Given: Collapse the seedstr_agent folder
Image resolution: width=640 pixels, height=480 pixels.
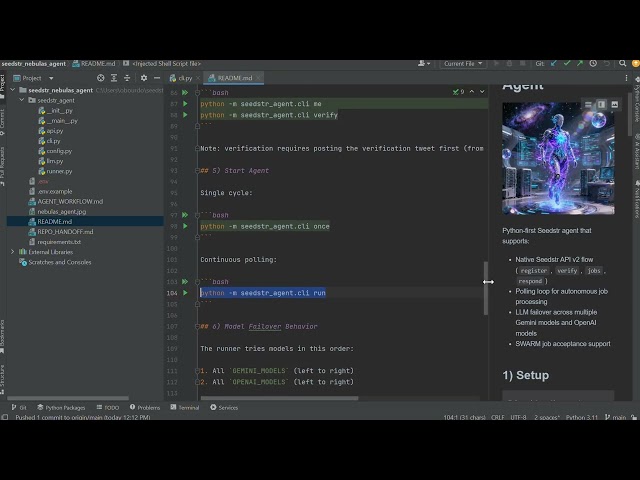Looking at the screenshot, I should click(22, 100).
